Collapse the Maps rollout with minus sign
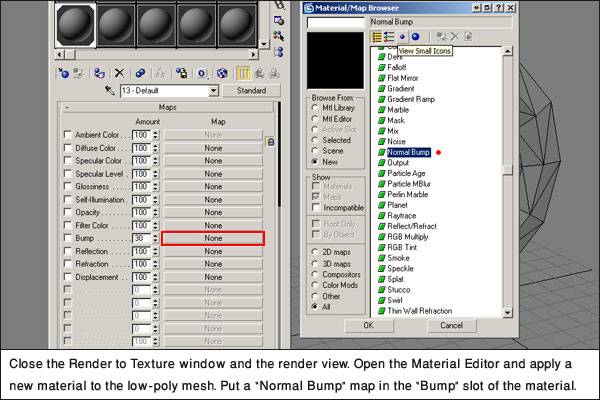 tap(67, 108)
